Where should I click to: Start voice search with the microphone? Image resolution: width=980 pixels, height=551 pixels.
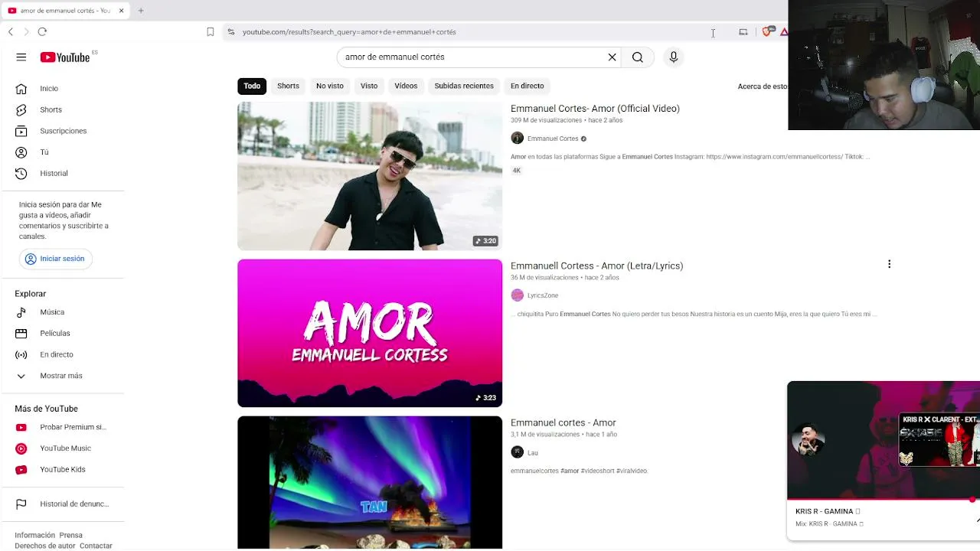tap(674, 57)
